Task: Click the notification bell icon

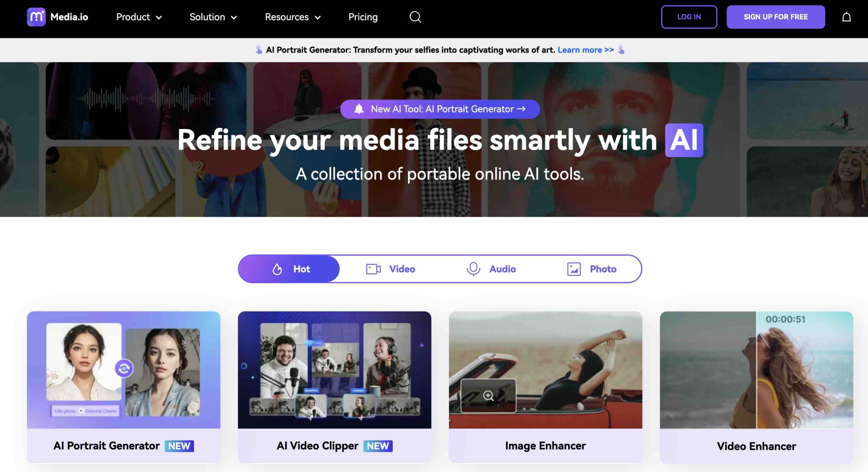Action: pyautogui.click(x=847, y=17)
